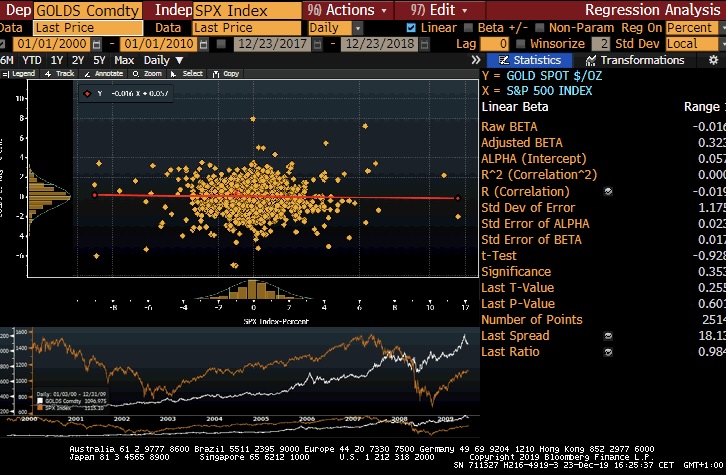Click icon beside Last Ratio row
The width and height of the screenshot is (726, 475).
tap(608, 352)
